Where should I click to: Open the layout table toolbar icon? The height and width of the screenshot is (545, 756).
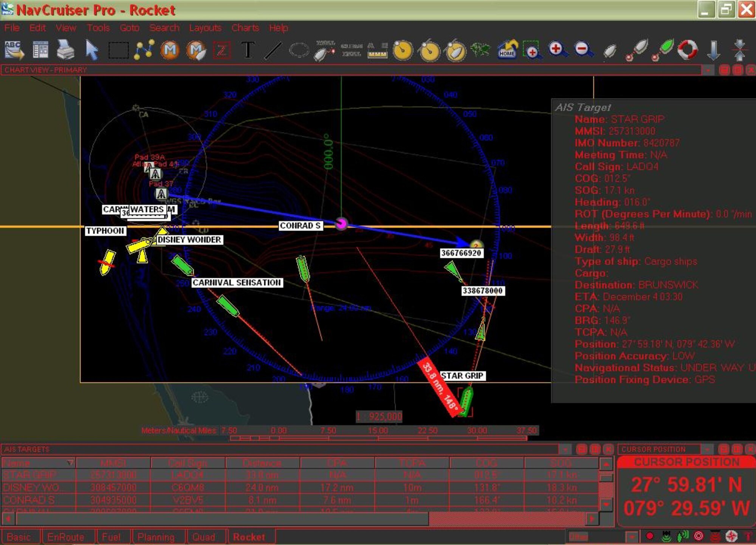(x=40, y=50)
